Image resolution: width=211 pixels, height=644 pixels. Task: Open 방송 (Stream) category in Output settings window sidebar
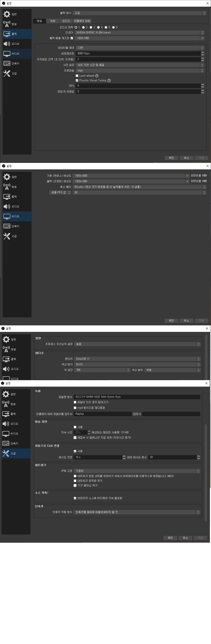17,24
